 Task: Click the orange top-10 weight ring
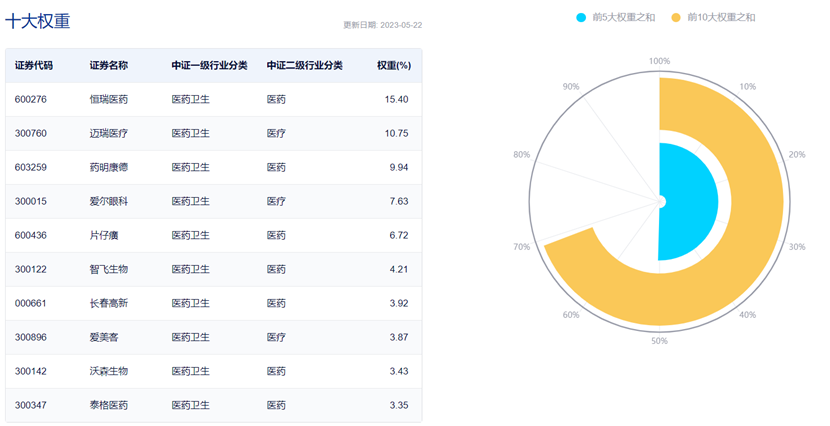pyautogui.click(x=755, y=200)
